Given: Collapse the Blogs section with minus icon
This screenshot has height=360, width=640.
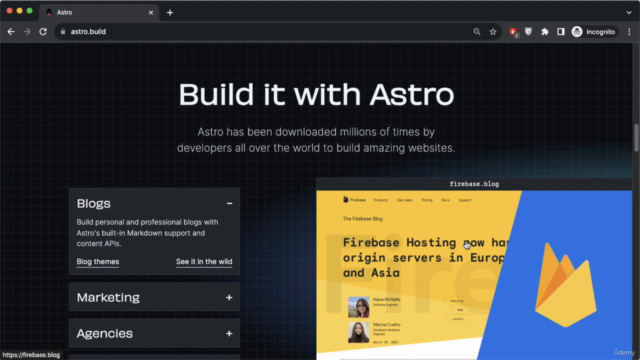Looking at the screenshot, I should (229, 203).
